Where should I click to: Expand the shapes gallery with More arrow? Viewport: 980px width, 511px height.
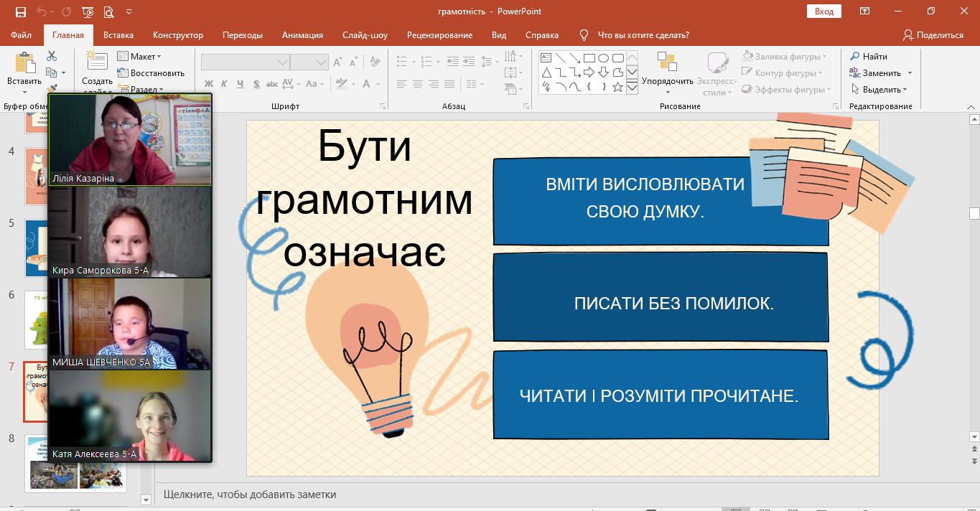[632, 88]
